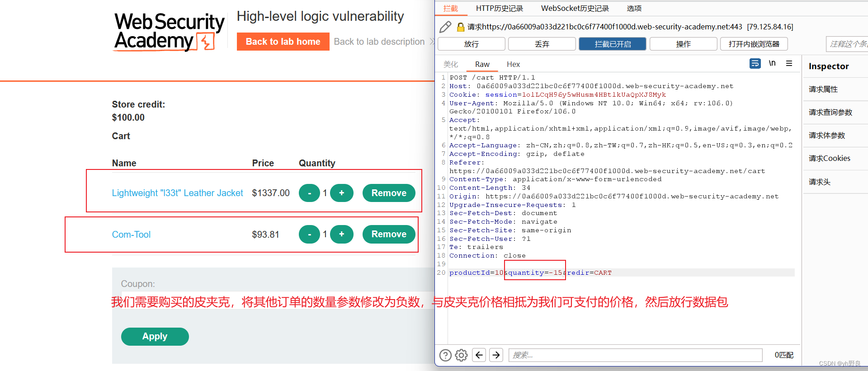This screenshot has height=371, width=868.
Task: Open Lightweight l33t Leather Jacket link
Action: click(x=177, y=193)
